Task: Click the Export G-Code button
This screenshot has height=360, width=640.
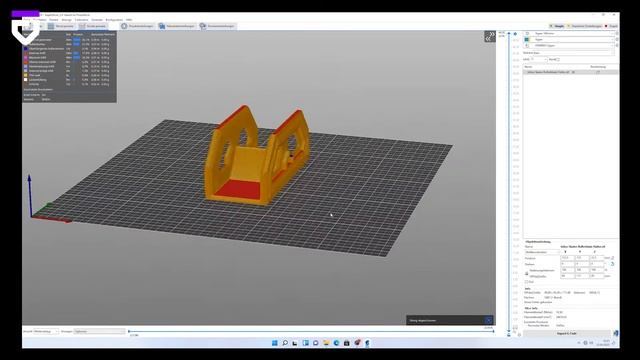Action: 567,333
